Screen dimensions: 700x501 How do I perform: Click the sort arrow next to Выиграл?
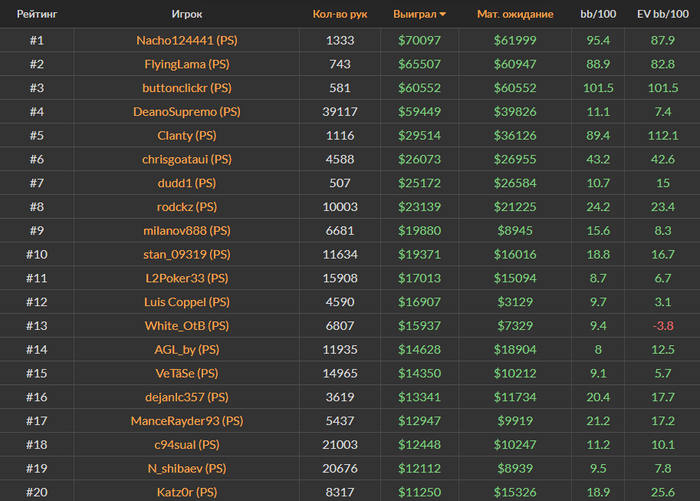pyautogui.click(x=443, y=15)
